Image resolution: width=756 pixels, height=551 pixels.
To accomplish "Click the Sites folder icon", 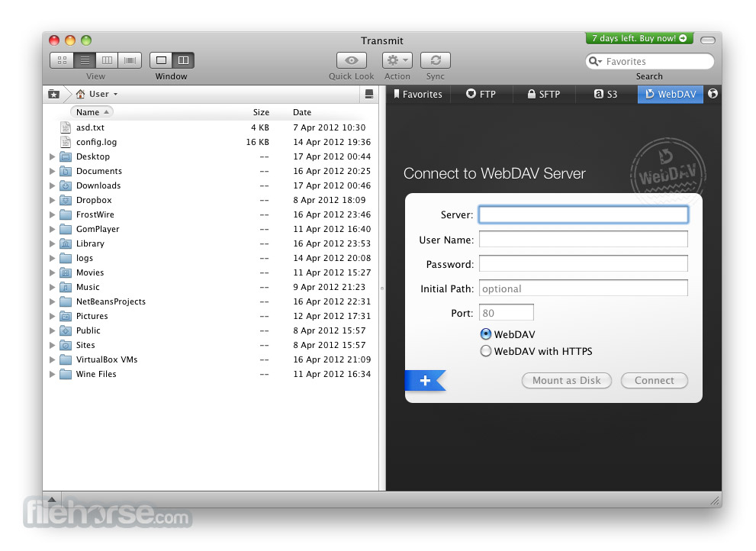I will pyautogui.click(x=66, y=345).
